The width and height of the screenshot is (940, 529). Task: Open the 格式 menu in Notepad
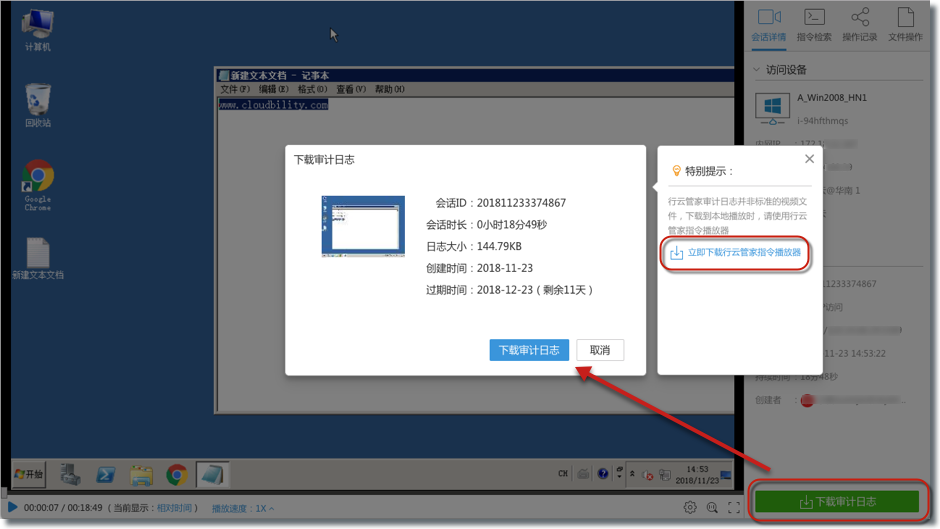312,89
